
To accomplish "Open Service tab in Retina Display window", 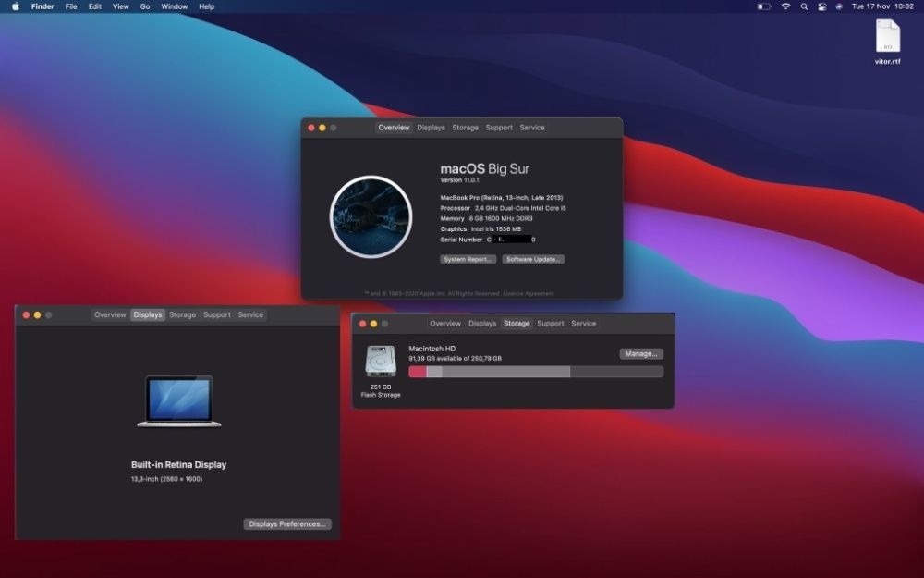I will 250,315.
